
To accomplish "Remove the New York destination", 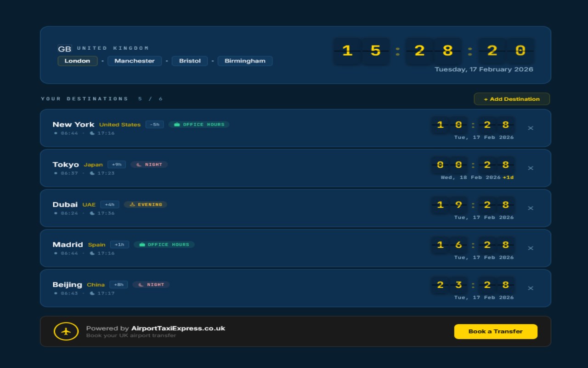I will click(x=531, y=128).
